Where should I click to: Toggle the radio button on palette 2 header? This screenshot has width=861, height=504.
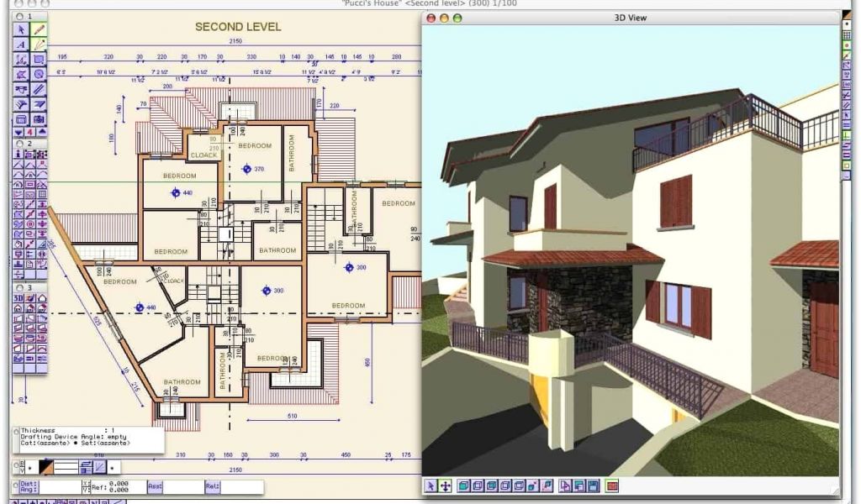pos(20,144)
